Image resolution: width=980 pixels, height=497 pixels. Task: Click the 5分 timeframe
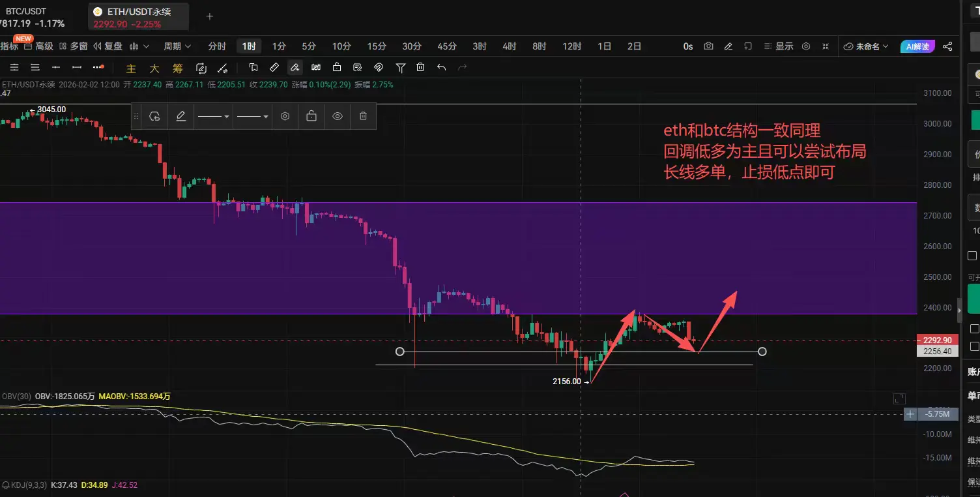point(309,46)
